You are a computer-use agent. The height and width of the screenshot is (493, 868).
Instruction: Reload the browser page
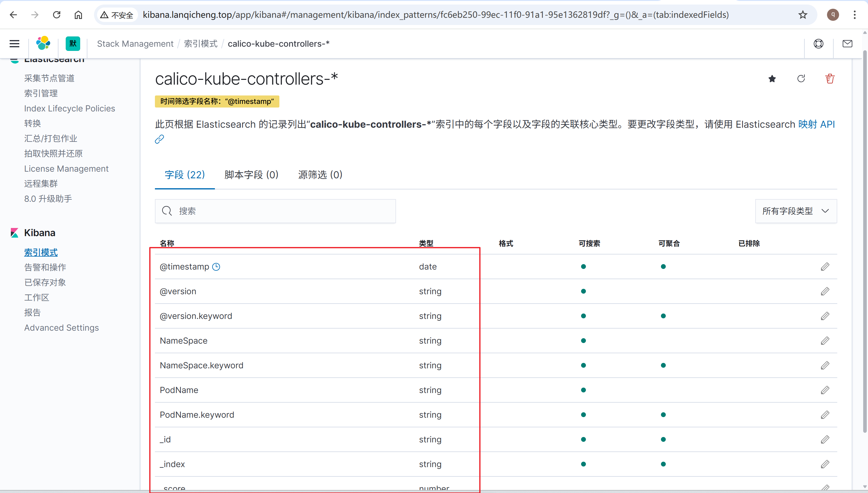(x=57, y=15)
